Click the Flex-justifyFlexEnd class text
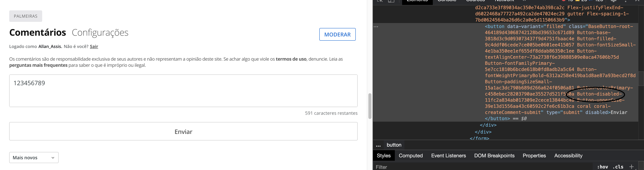The height and width of the screenshot is (170, 644). pos(595,8)
